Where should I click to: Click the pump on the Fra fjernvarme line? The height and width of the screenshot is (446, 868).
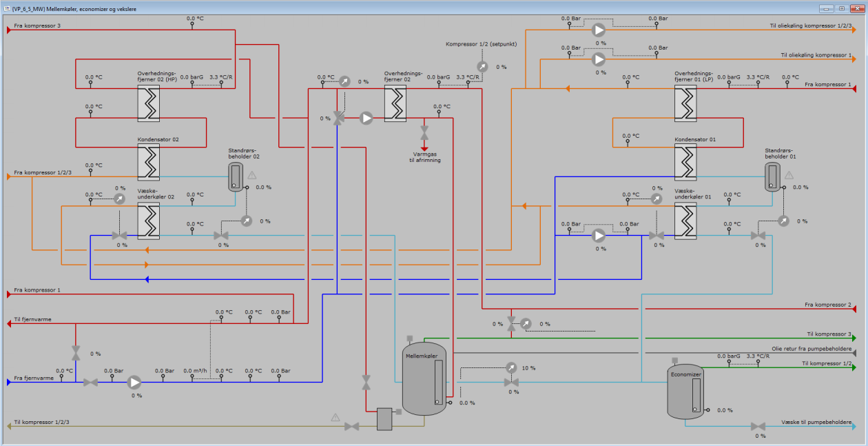(x=134, y=382)
